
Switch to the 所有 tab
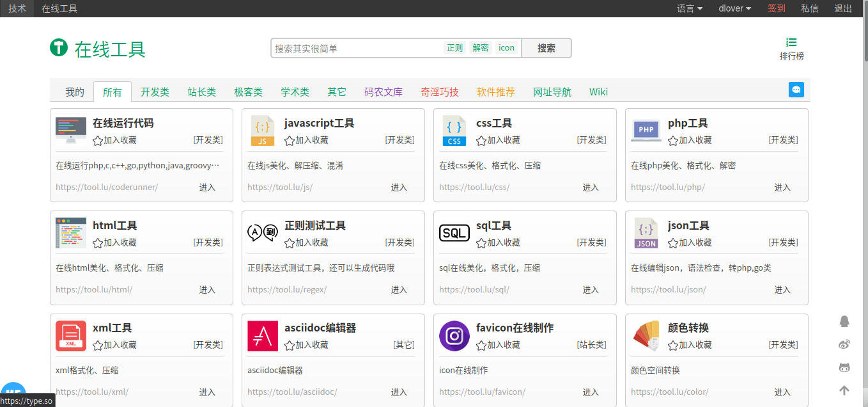tap(112, 92)
